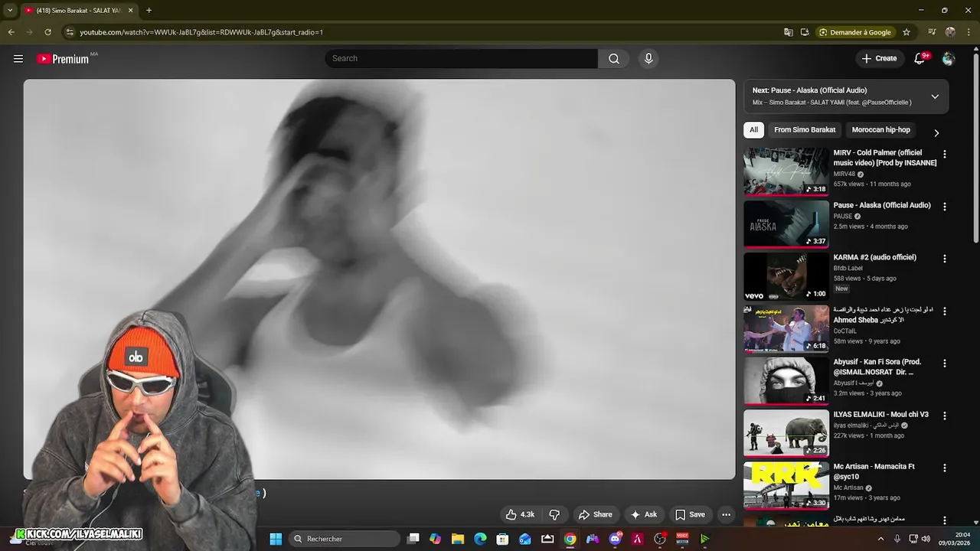Open the YouTube hamburger guide menu
980x551 pixels.
click(18, 59)
